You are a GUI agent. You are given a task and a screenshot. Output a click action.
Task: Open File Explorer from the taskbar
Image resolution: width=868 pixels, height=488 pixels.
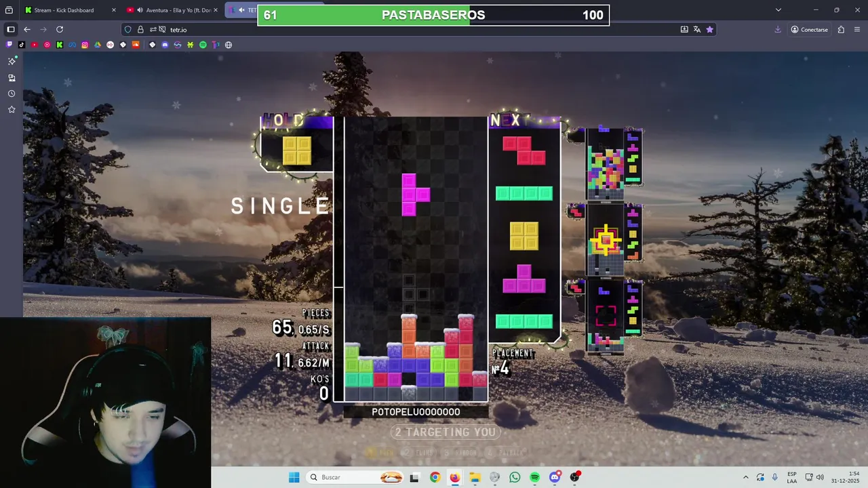point(475,477)
